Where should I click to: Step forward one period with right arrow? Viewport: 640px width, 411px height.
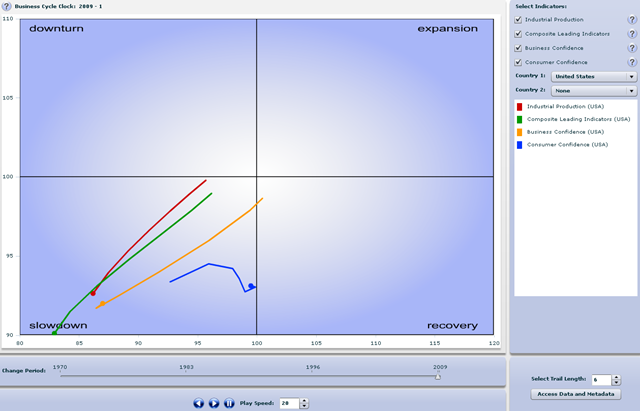click(x=214, y=403)
